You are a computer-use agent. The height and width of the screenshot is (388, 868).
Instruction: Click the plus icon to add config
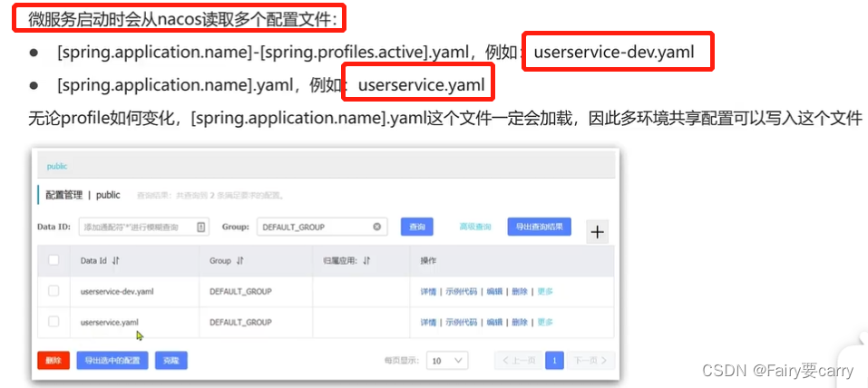[x=598, y=232]
